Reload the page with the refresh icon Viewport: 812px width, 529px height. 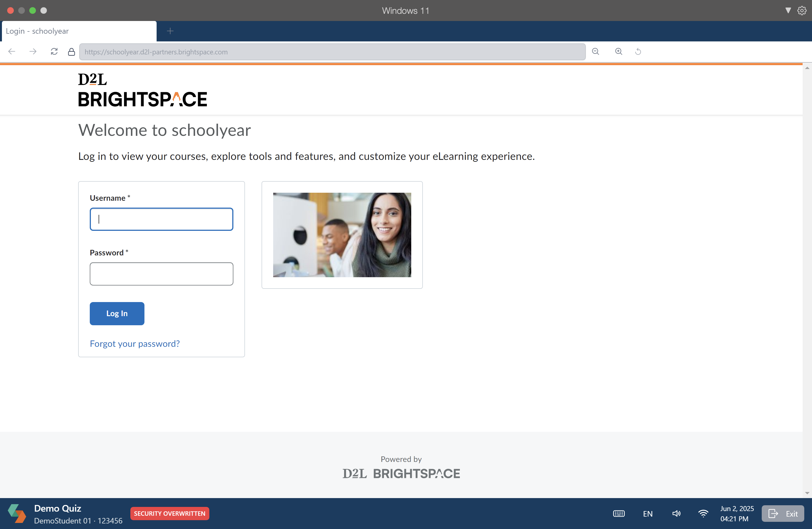tap(54, 52)
